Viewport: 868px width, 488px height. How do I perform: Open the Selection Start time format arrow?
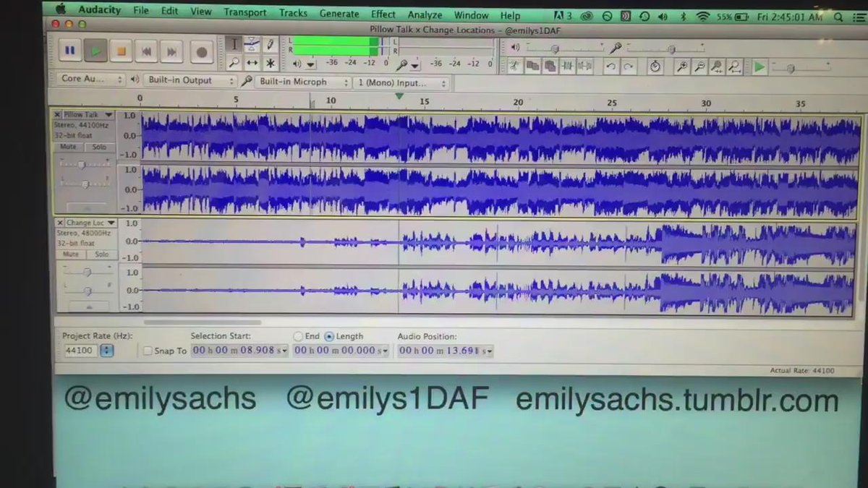284,351
